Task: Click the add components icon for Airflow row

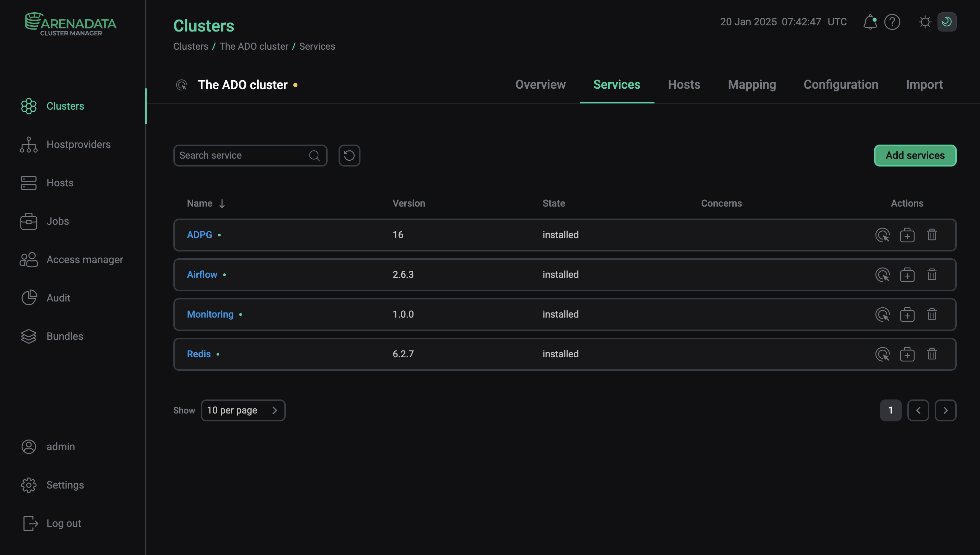Action: pos(907,274)
